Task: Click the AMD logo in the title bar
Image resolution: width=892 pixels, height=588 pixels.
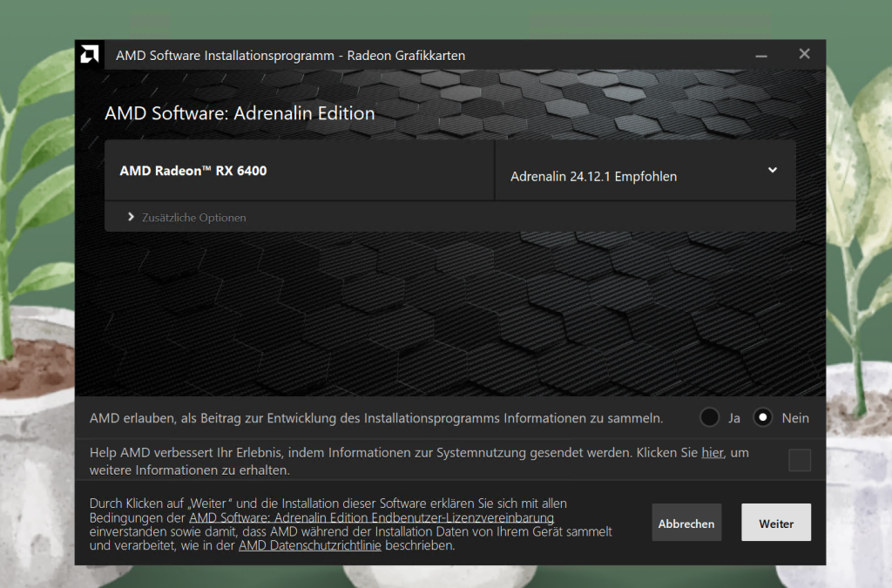Action: (89, 55)
